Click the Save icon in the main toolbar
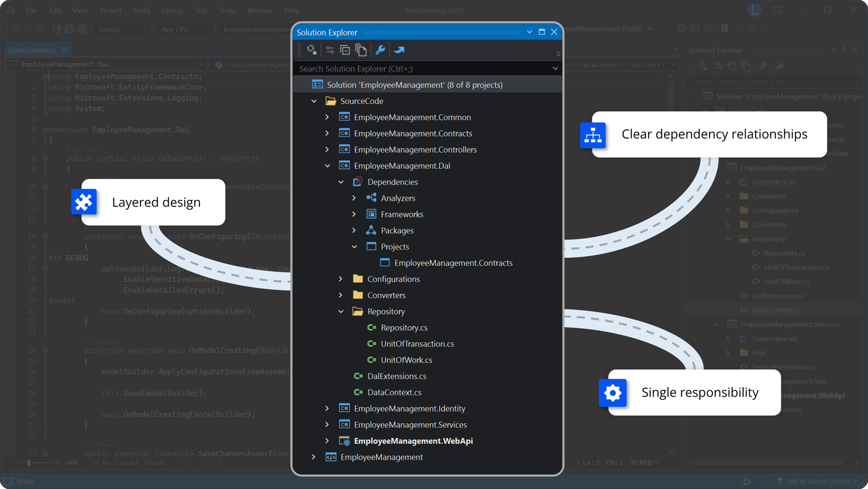The width and height of the screenshot is (868, 489). tap(69, 29)
